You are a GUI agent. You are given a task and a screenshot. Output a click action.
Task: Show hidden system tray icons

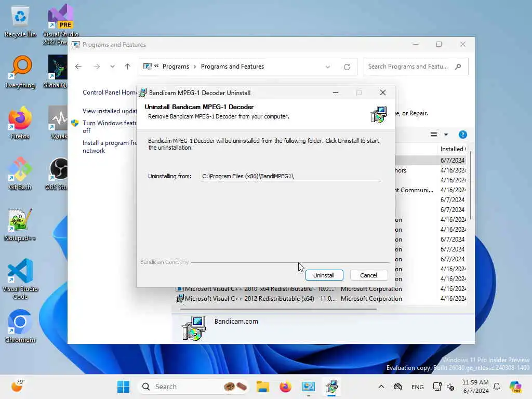coord(381,387)
